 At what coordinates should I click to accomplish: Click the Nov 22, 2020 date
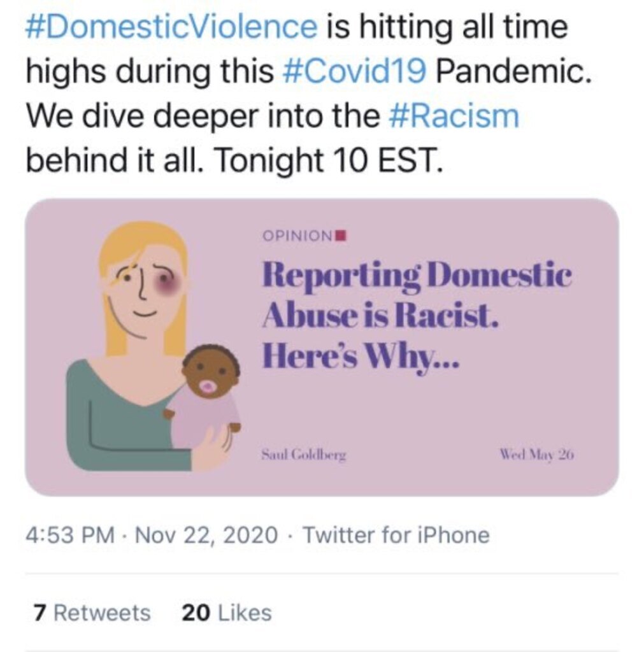point(206,535)
